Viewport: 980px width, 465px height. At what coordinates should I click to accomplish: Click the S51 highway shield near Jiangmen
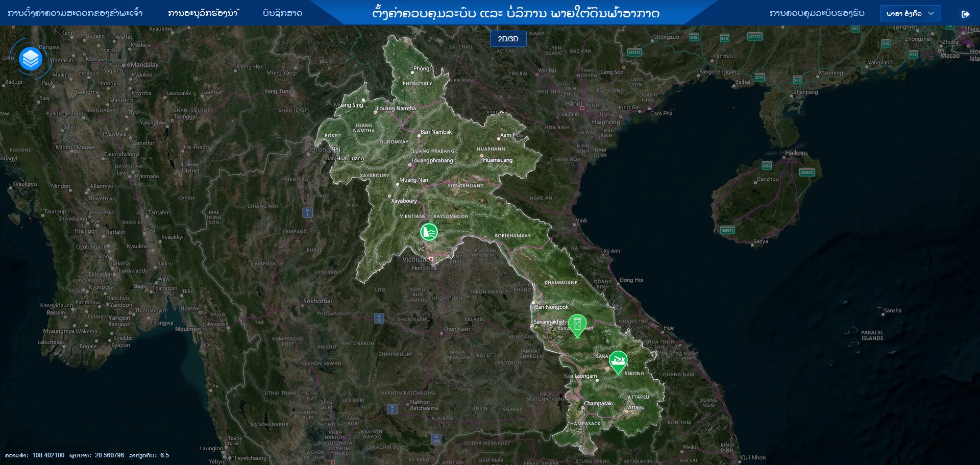(x=855, y=29)
